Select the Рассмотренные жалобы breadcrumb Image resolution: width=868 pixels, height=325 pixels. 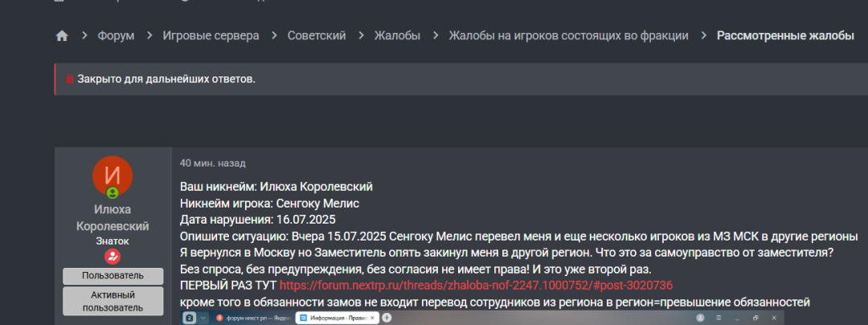click(785, 36)
